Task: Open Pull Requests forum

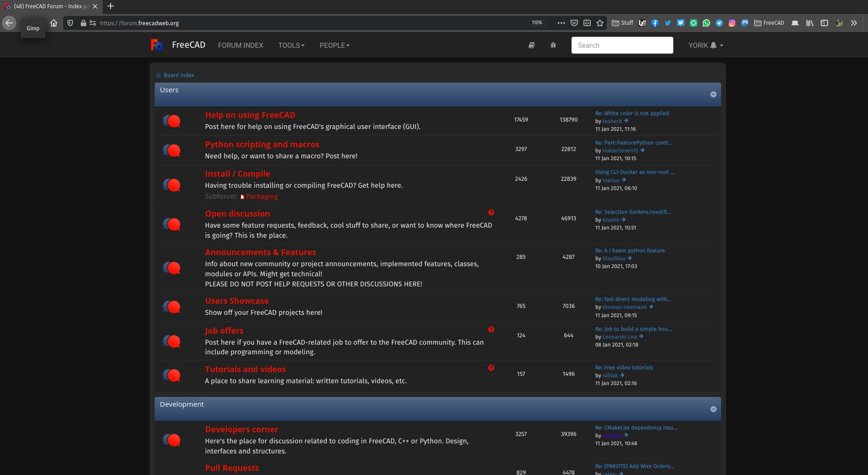Action: click(232, 468)
